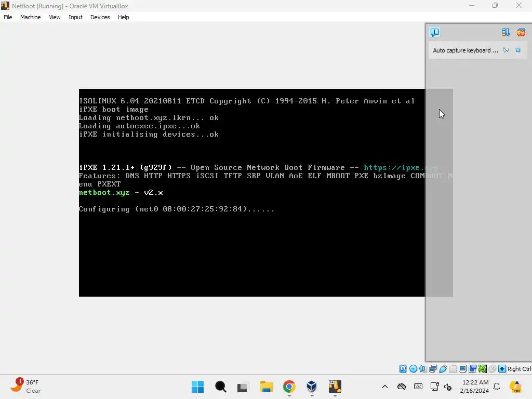Click the network adapters indicator
Screen dimensions: 532x399
coord(433,369)
